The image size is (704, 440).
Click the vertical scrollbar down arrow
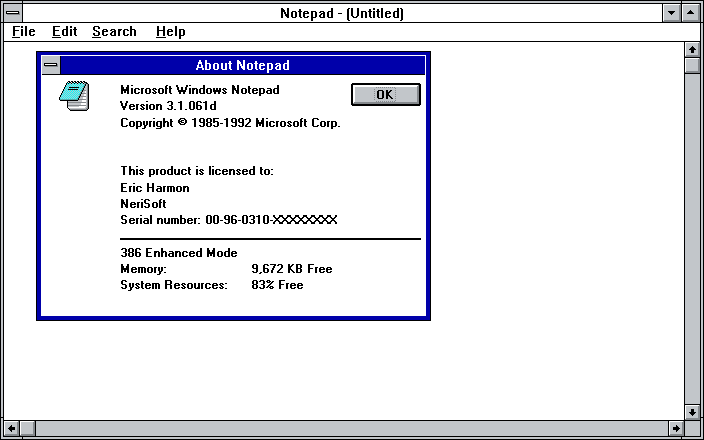[692, 412]
